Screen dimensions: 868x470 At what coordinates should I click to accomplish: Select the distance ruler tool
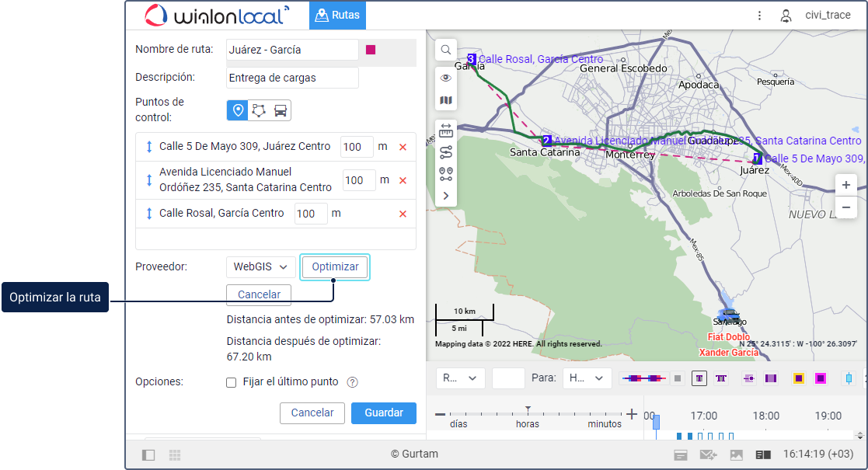445,131
